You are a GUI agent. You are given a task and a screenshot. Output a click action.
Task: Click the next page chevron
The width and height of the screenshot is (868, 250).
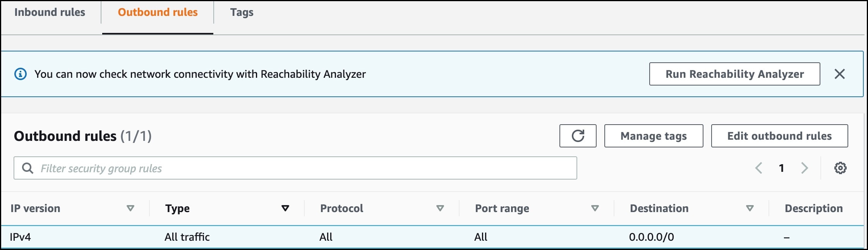[x=805, y=168]
